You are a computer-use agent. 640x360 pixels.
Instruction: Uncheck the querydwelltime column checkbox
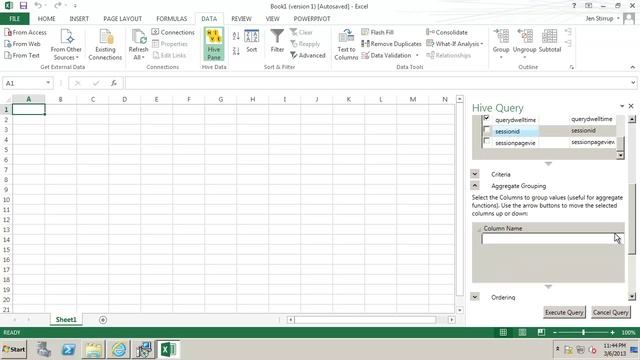(487, 118)
